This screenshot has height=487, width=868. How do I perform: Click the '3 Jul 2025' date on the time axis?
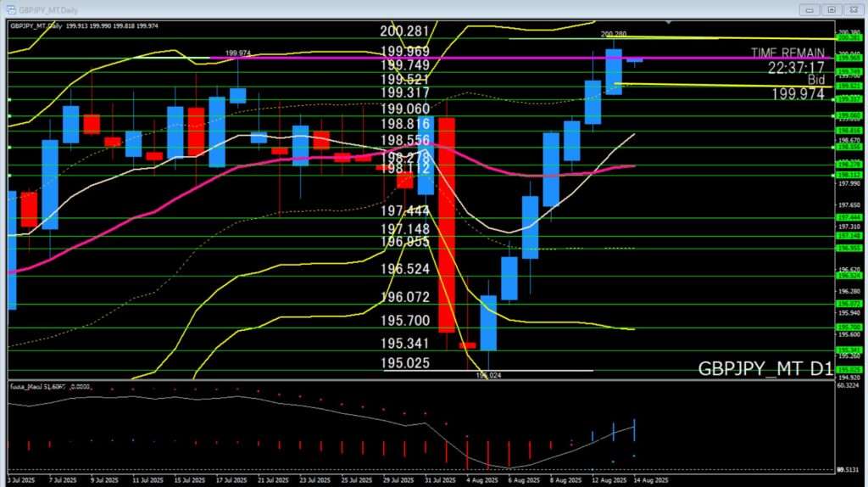(20, 480)
